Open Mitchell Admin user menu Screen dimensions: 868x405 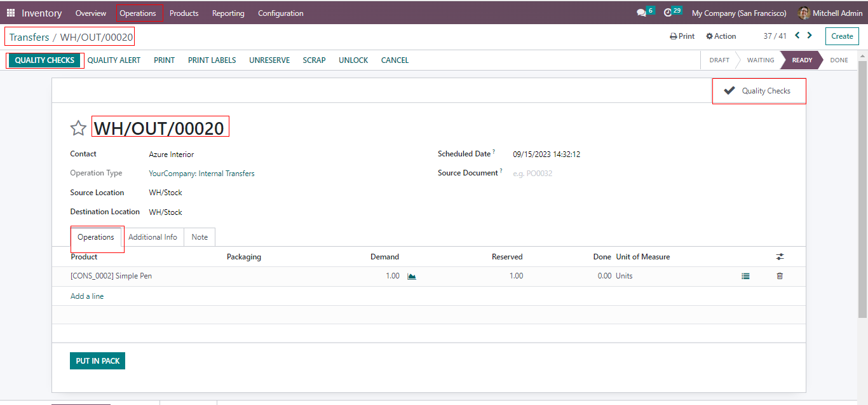pyautogui.click(x=831, y=13)
